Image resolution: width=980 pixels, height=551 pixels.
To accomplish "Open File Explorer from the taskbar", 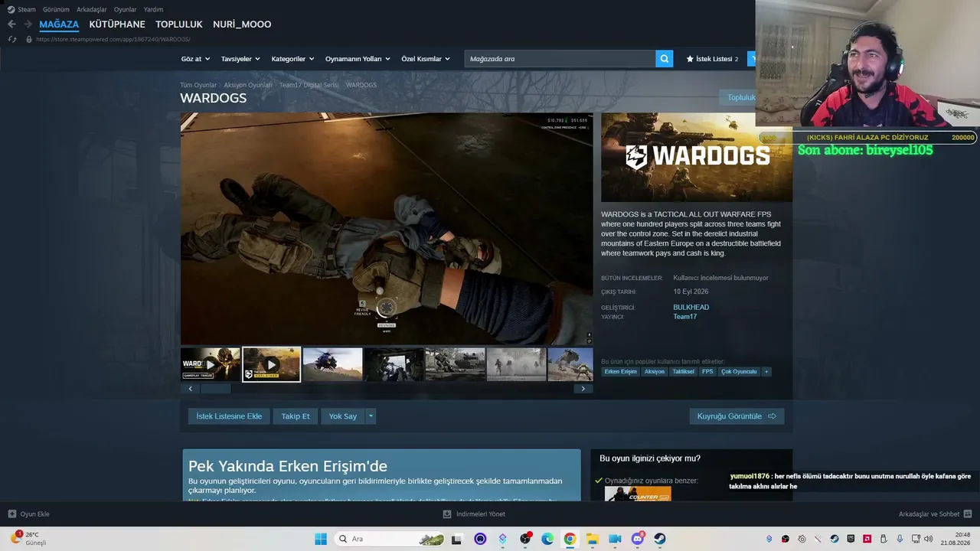I will click(x=593, y=539).
